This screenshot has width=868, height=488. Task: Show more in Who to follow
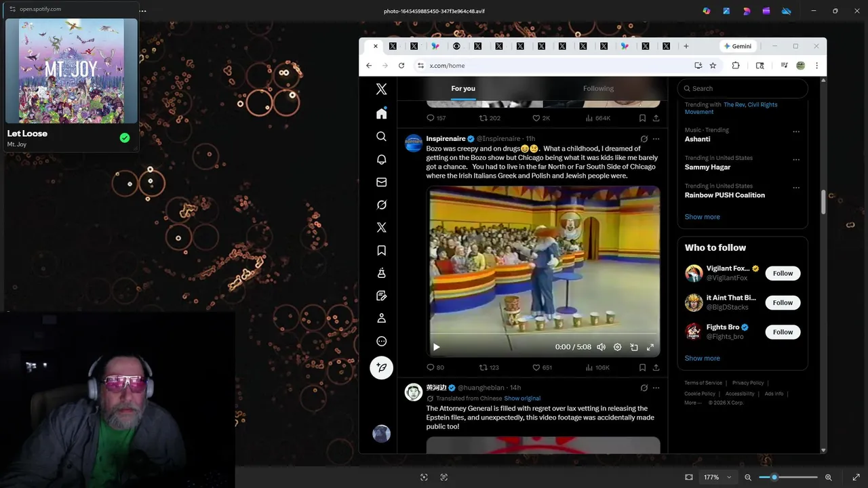pyautogui.click(x=702, y=358)
